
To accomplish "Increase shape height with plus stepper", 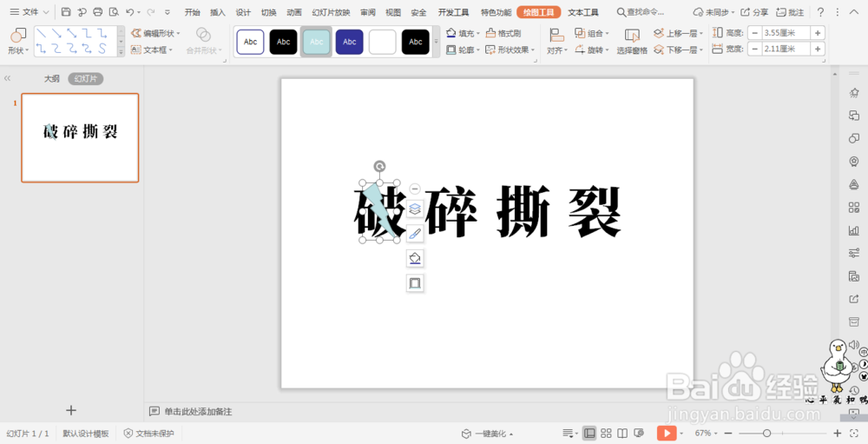I will tap(818, 33).
